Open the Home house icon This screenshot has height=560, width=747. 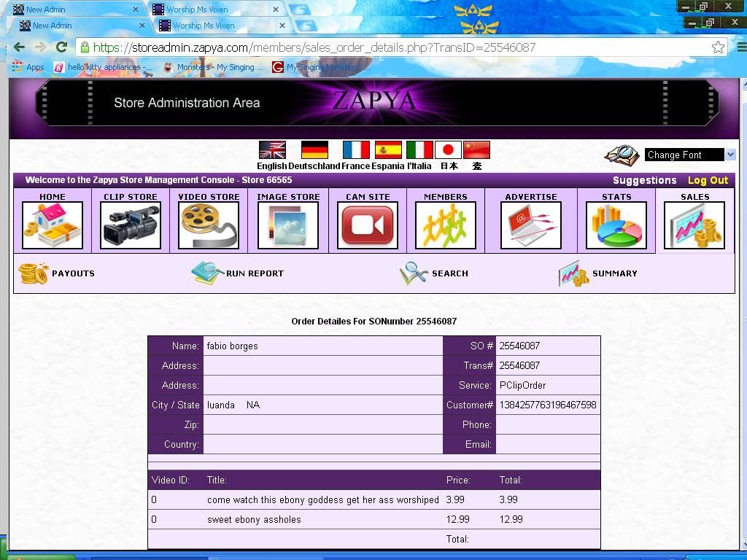[x=53, y=225]
